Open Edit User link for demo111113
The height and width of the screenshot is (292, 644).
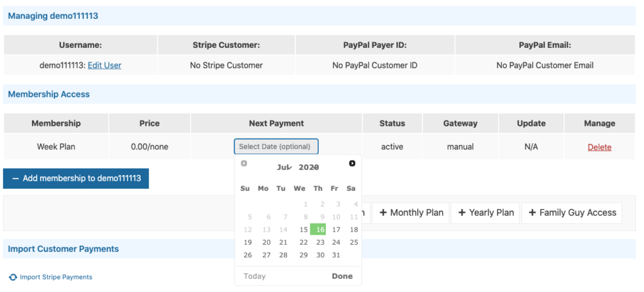click(x=104, y=65)
